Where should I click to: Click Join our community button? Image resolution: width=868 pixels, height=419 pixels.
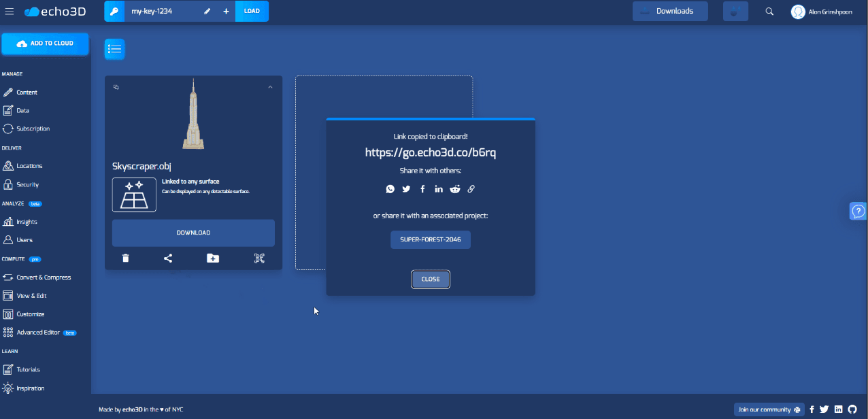769,409
